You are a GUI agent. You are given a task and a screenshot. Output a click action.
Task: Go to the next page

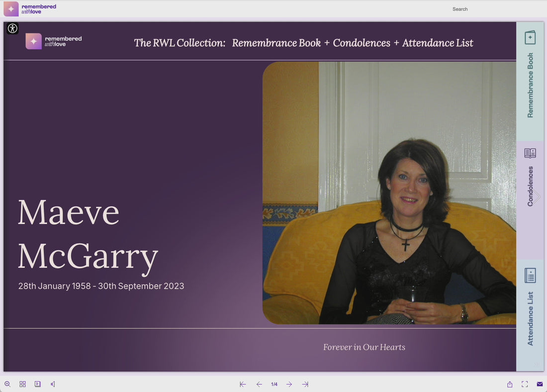(x=289, y=385)
